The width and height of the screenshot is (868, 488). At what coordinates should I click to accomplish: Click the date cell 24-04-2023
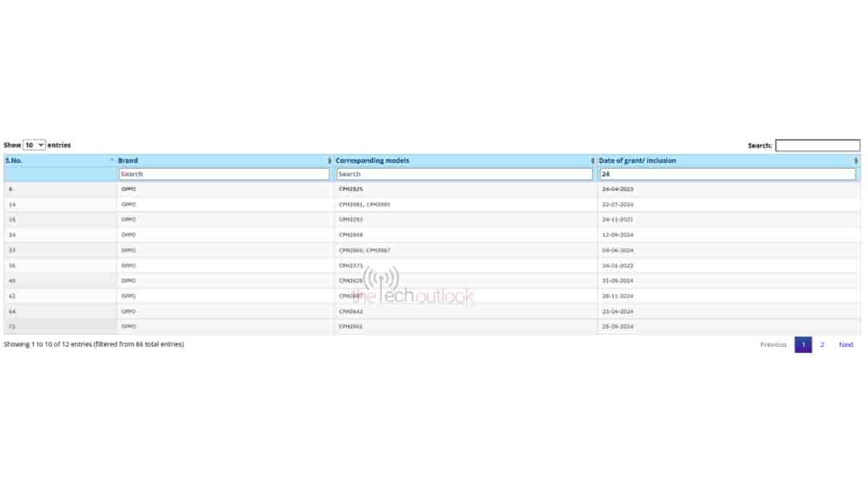617,189
